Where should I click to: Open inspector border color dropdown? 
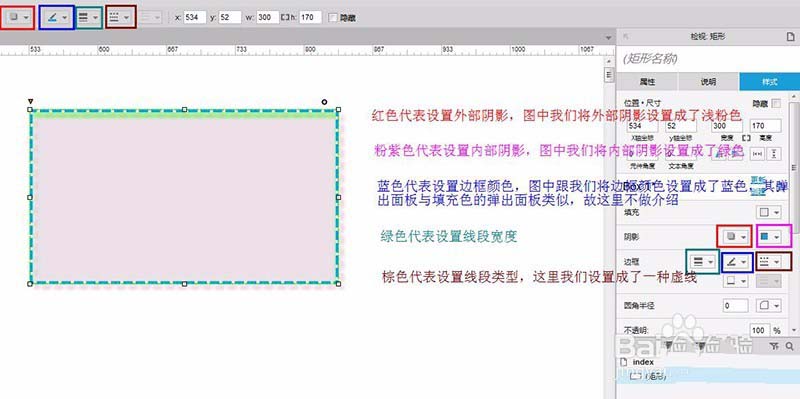[x=736, y=262]
